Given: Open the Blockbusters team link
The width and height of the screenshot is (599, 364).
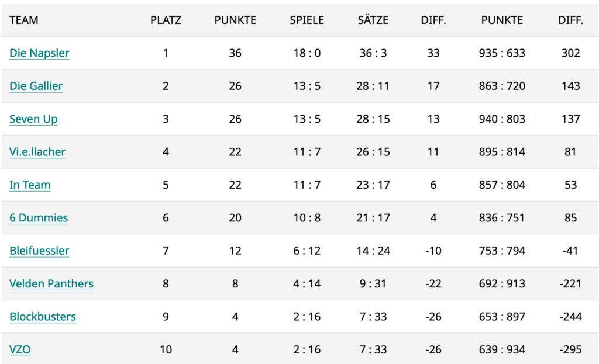Looking at the screenshot, I should click(43, 317).
